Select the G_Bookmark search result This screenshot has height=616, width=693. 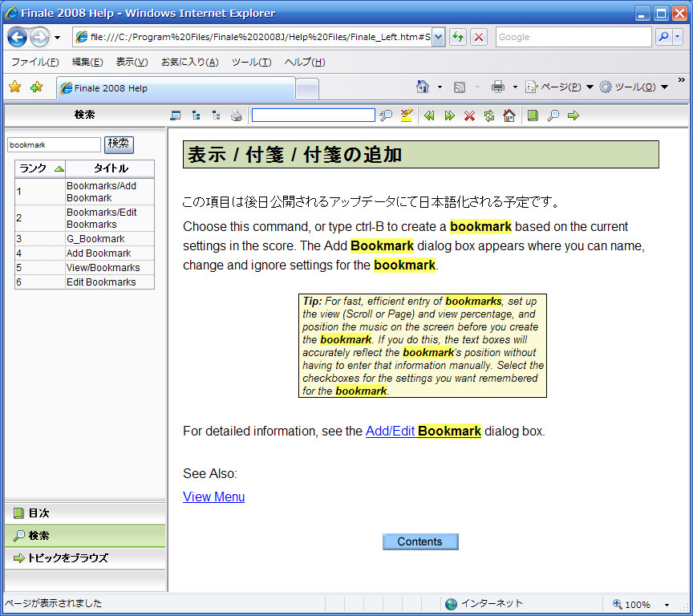pos(95,239)
